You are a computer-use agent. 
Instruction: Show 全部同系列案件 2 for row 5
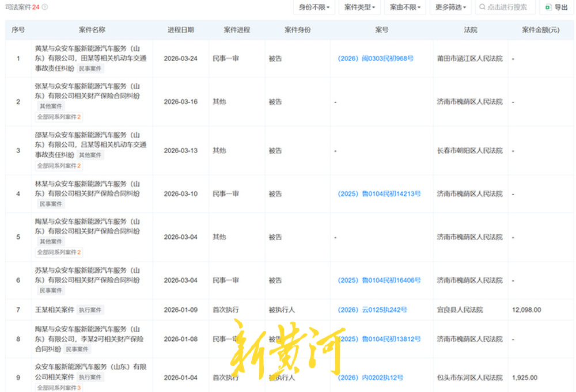[x=59, y=252]
